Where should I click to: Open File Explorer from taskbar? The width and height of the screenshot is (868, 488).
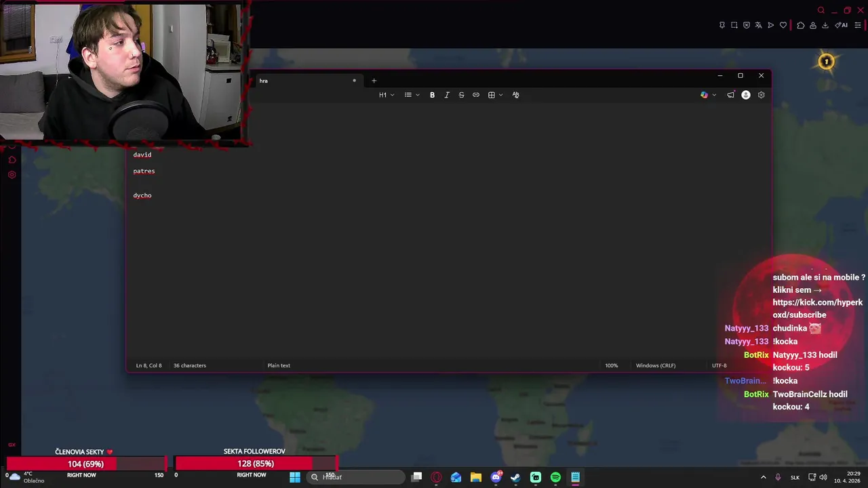[x=476, y=477]
